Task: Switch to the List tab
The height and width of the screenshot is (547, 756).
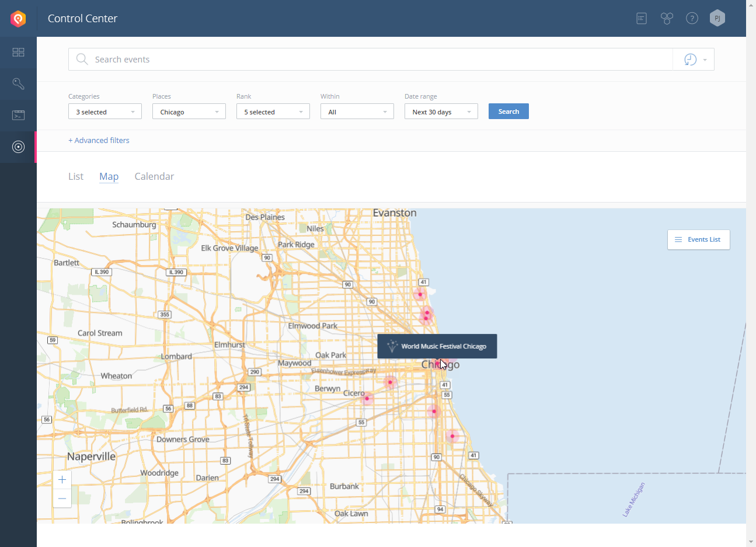Action: click(76, 176)
